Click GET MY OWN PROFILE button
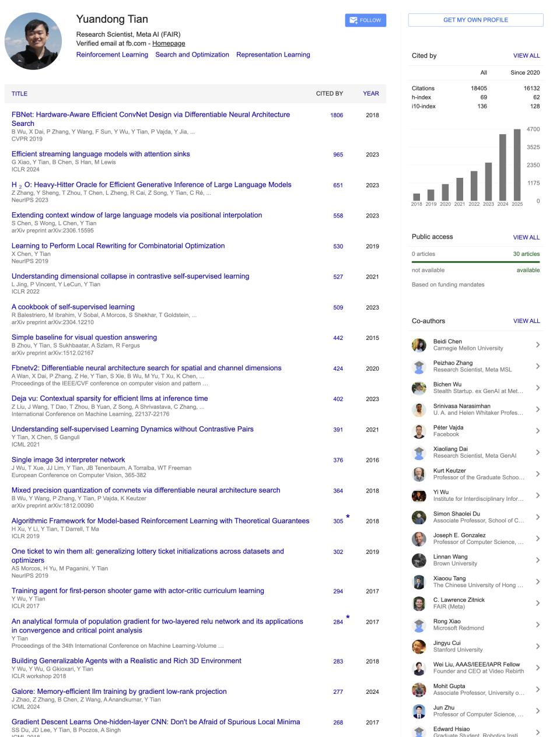560x737 pixels. [x=475, y=20]
